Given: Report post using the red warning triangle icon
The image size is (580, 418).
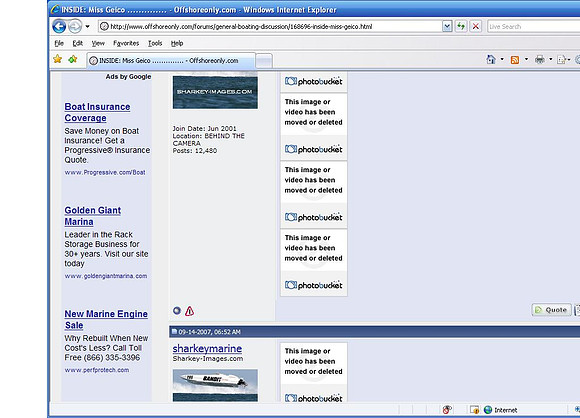Looking at the screenshot, I should click(x=189, y=311).
